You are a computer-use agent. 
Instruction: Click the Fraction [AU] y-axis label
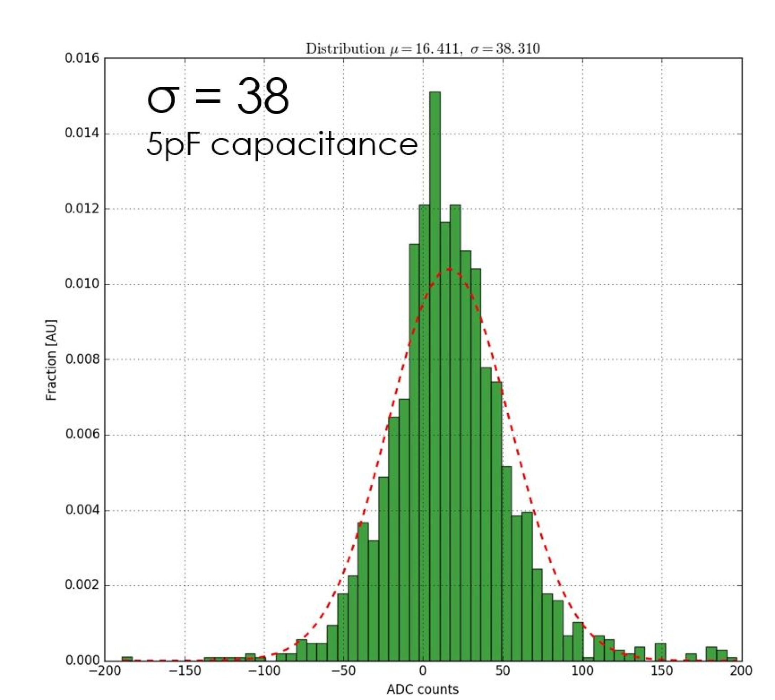(51, 360)
